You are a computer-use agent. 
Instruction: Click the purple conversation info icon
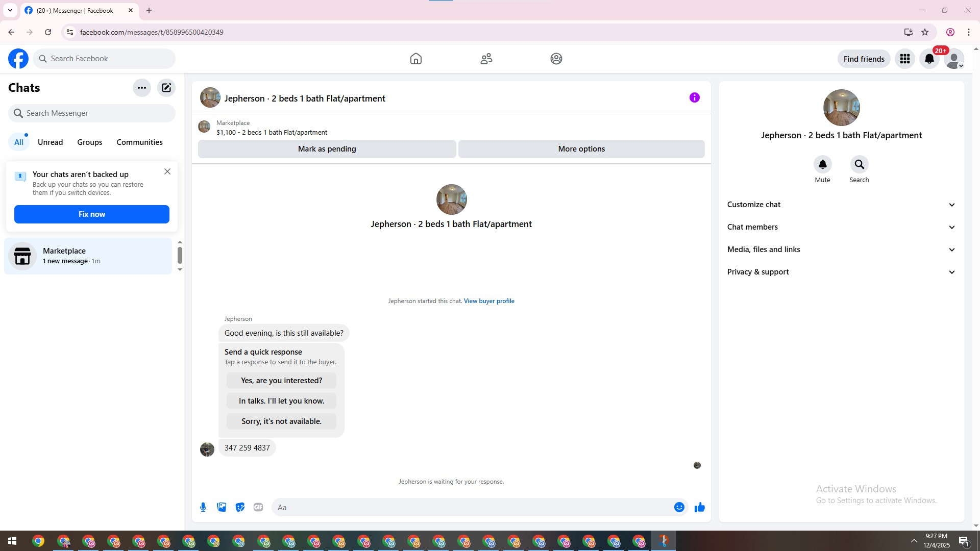click(x=694, y=97)
